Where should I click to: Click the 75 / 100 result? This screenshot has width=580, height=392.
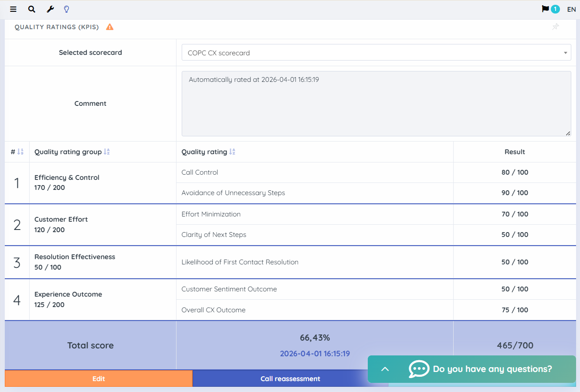coord(515,310)
